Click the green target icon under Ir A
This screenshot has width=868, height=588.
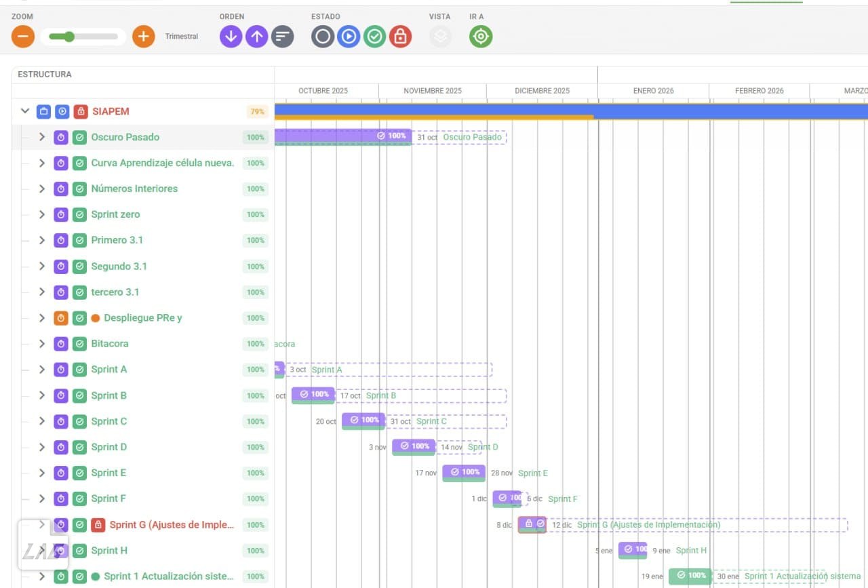coord(481,36)
